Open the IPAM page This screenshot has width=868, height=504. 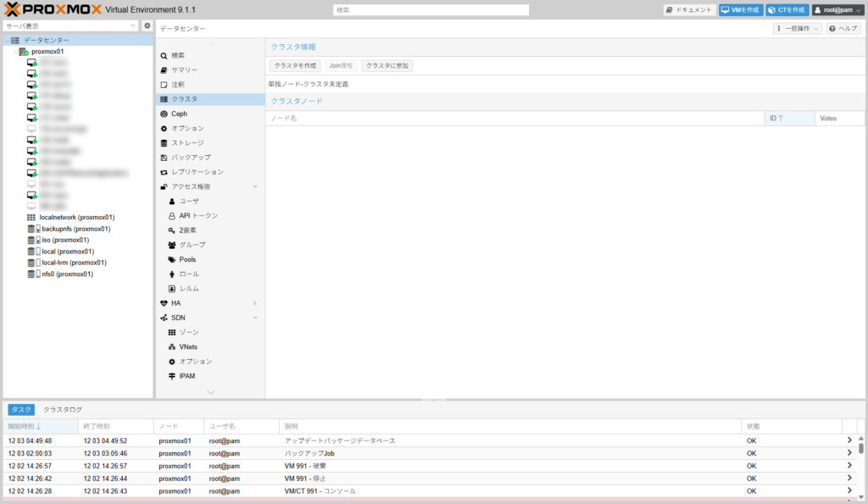pos(188,376)
